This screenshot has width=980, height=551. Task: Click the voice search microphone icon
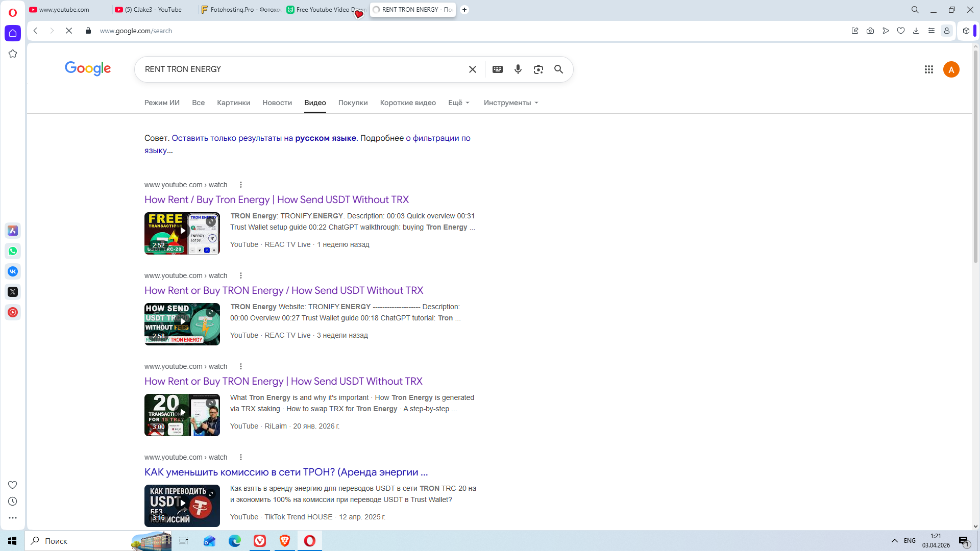[518, 69]
